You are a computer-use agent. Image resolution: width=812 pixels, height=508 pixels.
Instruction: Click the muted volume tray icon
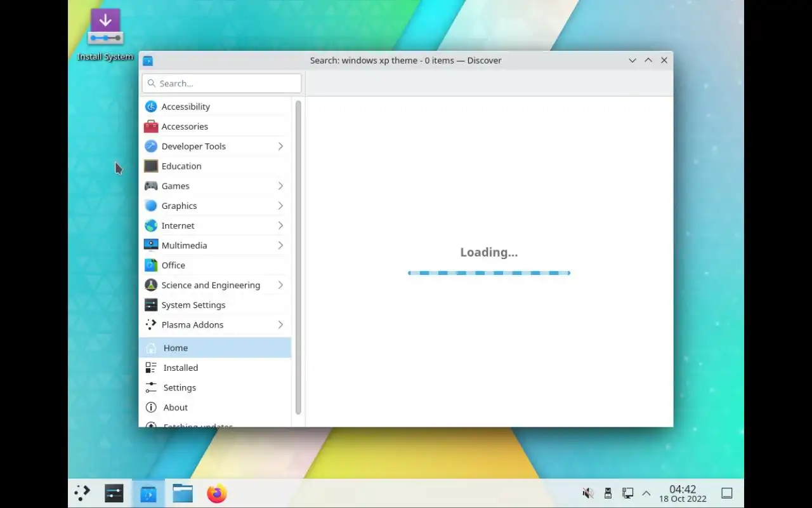[x=588, y=493]
